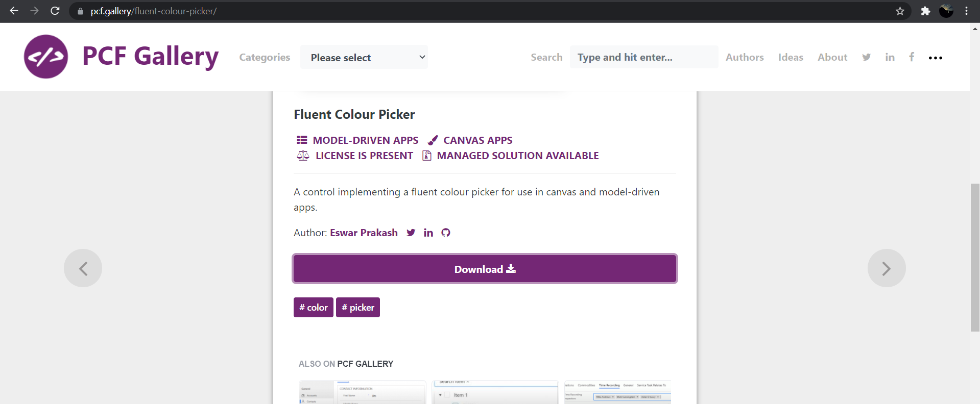Go to previous gallery item arrow
This screenshot has height=404, width=980.
83,268
